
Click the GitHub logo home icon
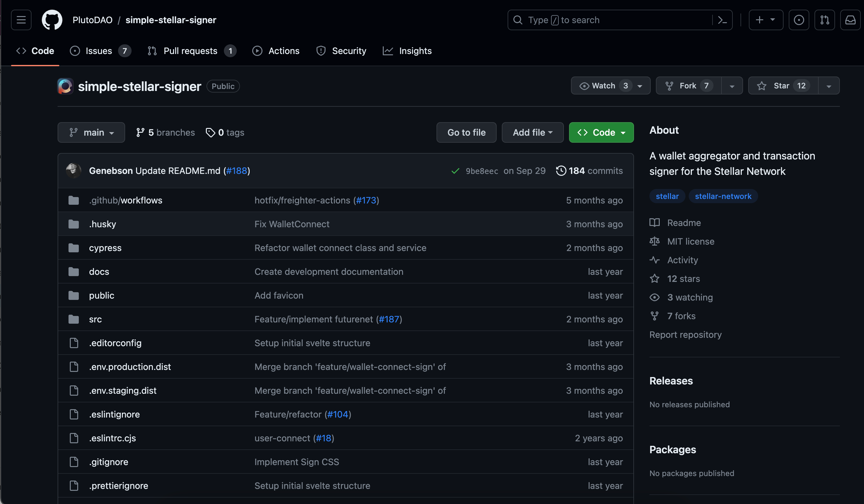pos(52,20)
